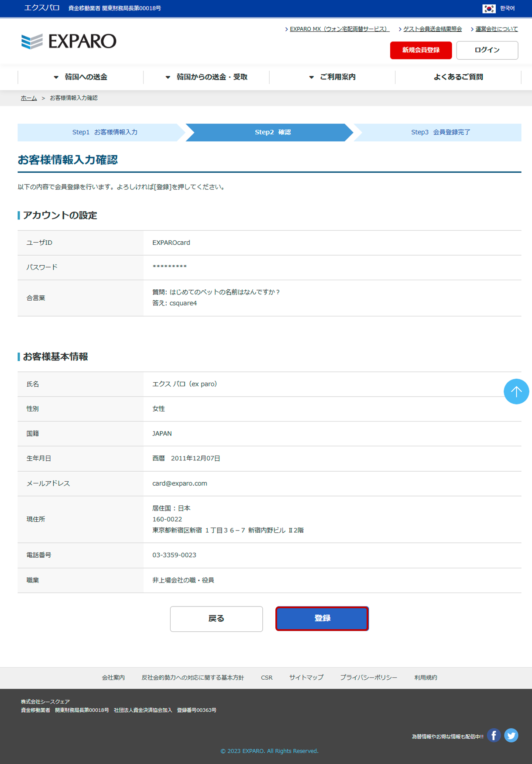Viewport: 532px width, 764px height.
Task: Click the ログイン button
Action: coord(487,50)
